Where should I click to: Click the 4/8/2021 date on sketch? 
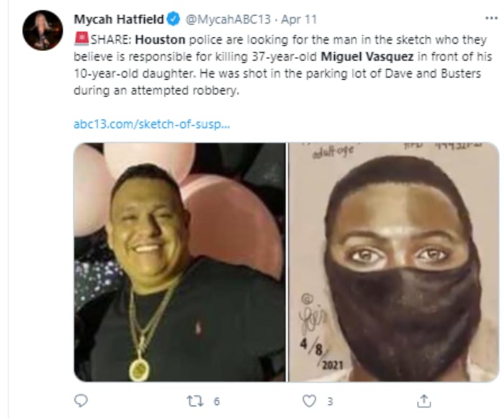pyautogui.click(x=312, y=355)
